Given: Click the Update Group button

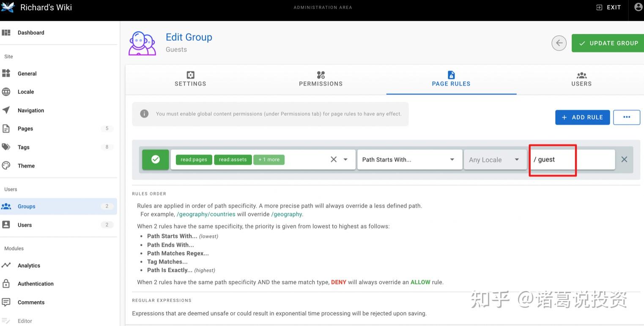Looking at the screenshot, I should pos(607,43).
